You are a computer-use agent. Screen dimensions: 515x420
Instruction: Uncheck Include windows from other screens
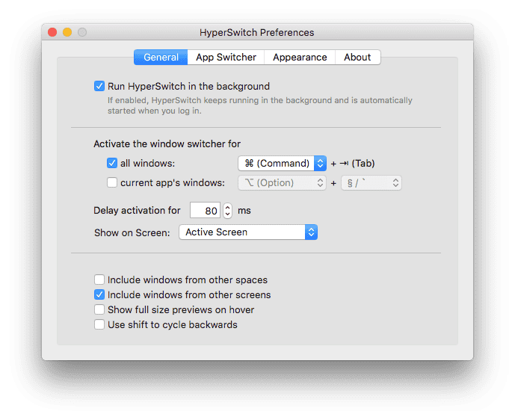99,294
